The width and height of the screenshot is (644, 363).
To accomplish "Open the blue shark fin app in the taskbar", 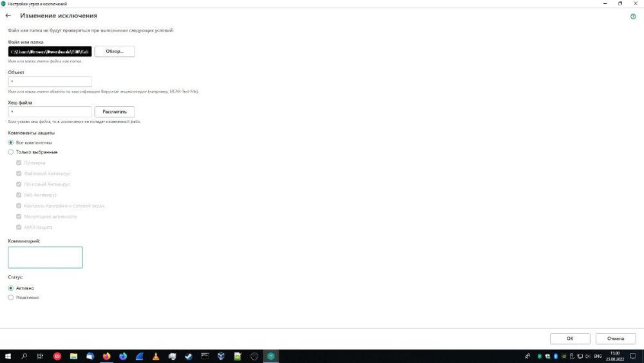I will click(139, 357).
